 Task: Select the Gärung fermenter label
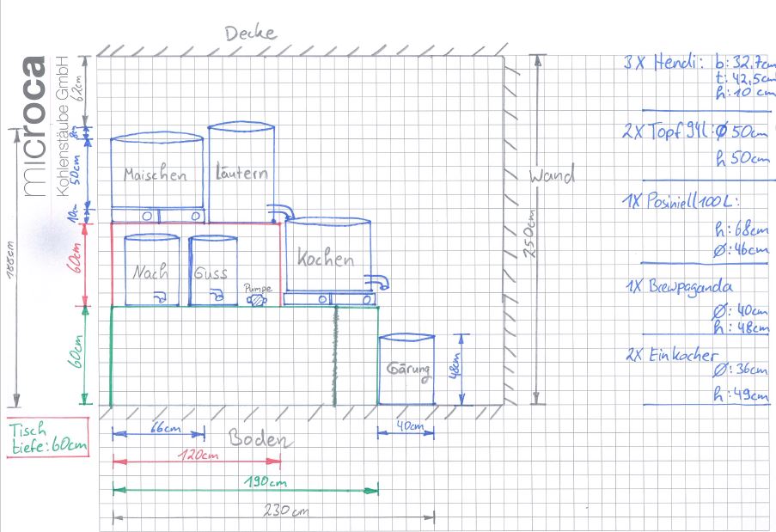point(408,369)
